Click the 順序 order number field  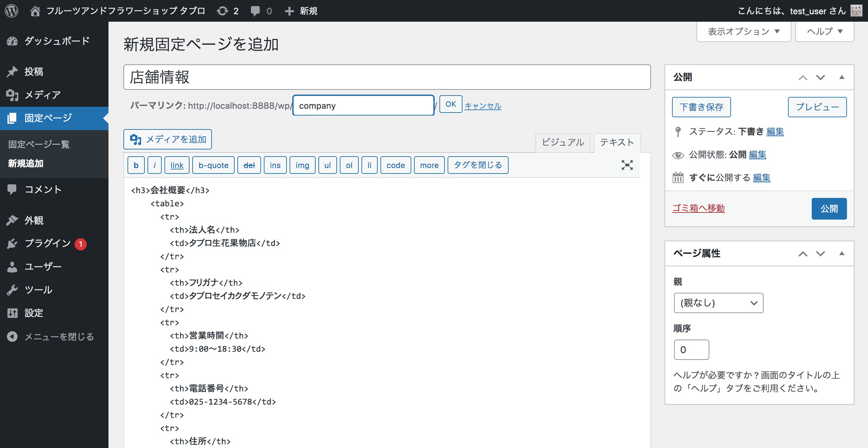click(691, 349)
